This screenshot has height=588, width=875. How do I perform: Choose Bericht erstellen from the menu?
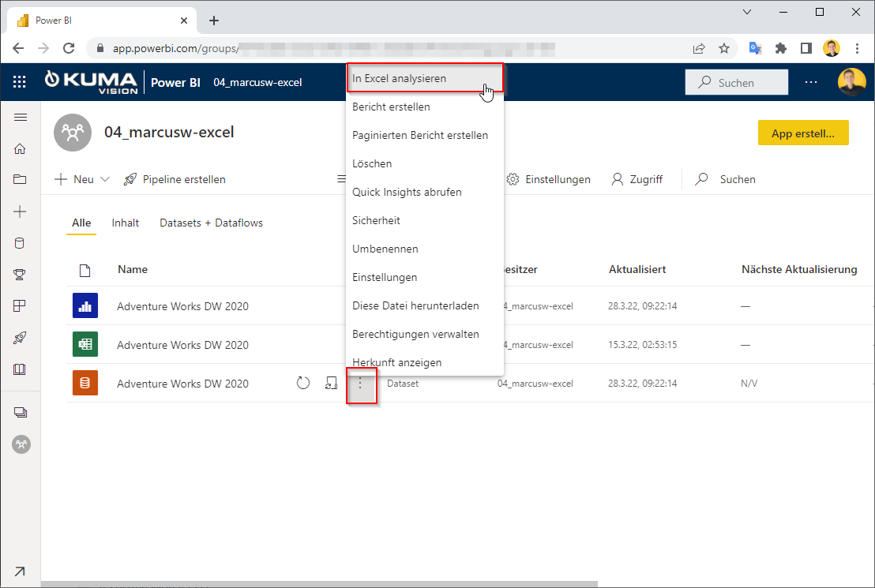coord(425,107)
